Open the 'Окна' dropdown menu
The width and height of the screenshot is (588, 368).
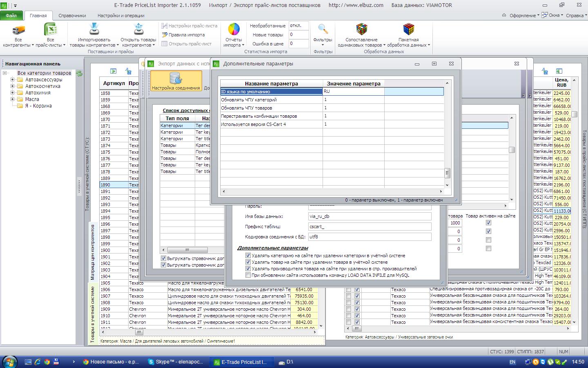tap(553, 16)
